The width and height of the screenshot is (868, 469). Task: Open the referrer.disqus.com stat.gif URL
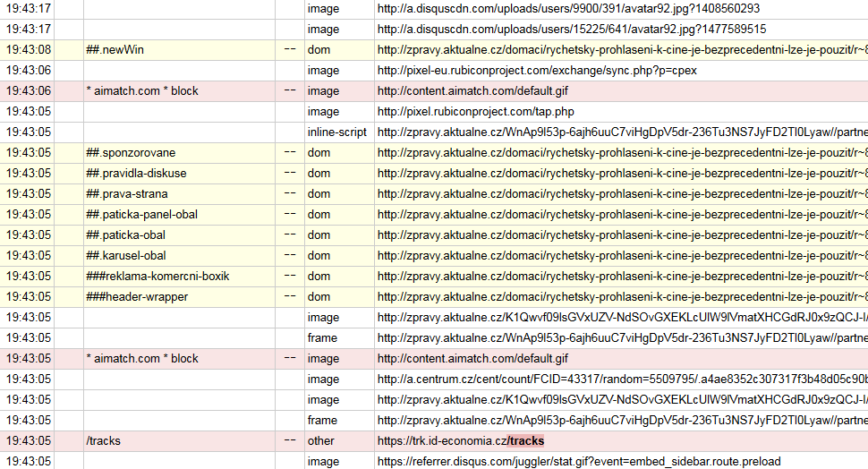click(578, 461)
